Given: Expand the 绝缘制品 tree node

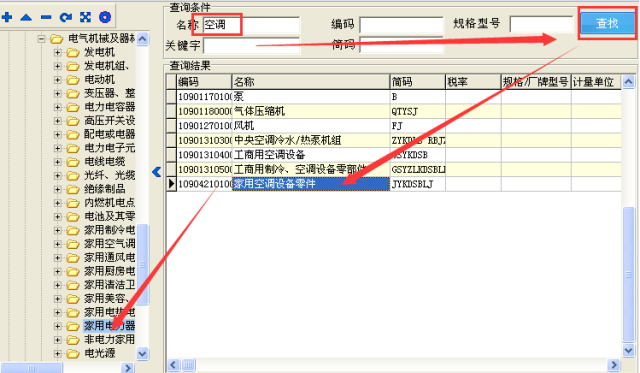Looking at the screenshot, I should point(58,189).
